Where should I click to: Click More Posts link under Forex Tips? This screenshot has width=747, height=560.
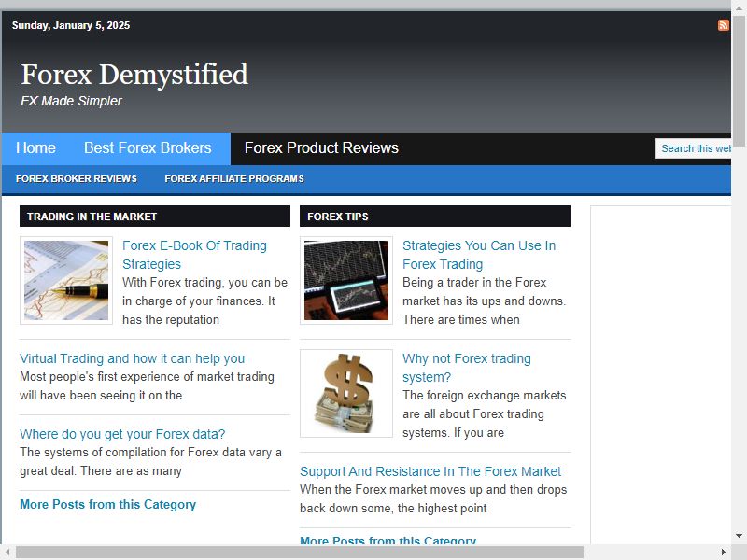(x=388, y=540)
